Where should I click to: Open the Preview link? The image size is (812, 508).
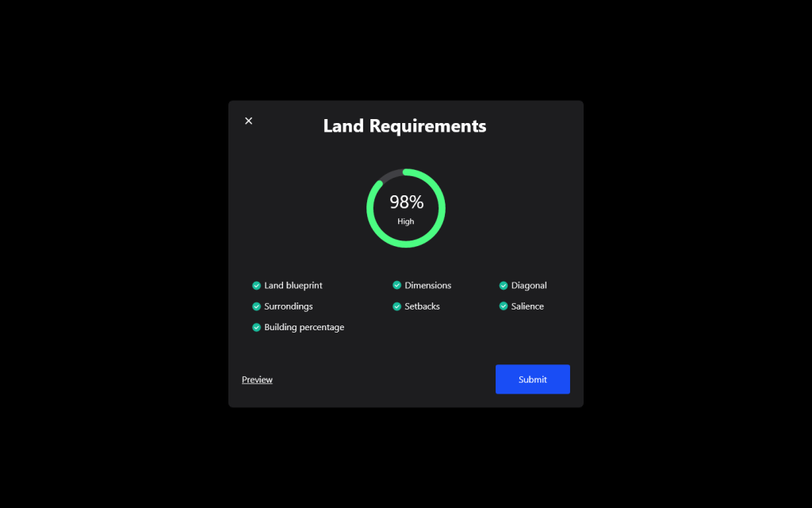257,379
